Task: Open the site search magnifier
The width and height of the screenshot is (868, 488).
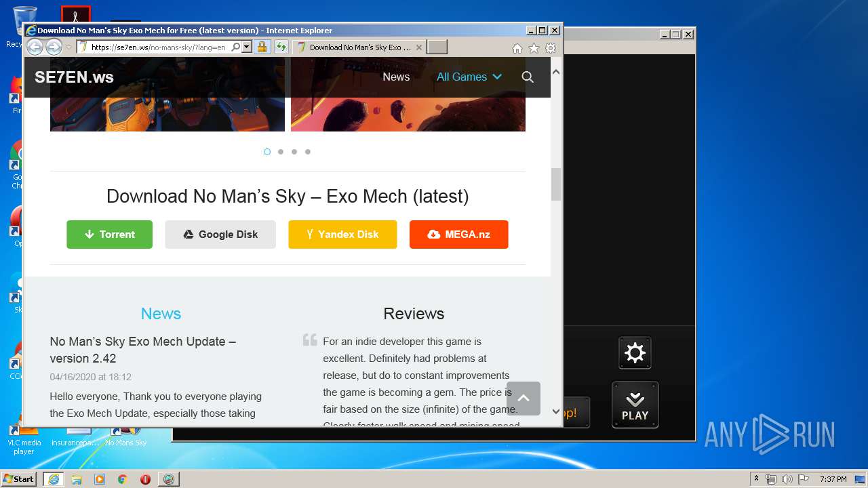Action: [x=528, y=77]
